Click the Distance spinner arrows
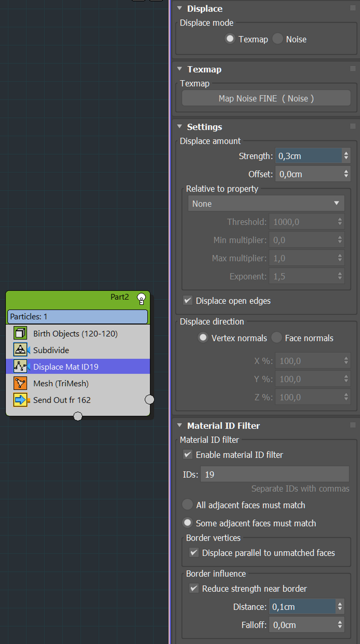Viewport: 360px width, 644px height. tap(340, 607)
